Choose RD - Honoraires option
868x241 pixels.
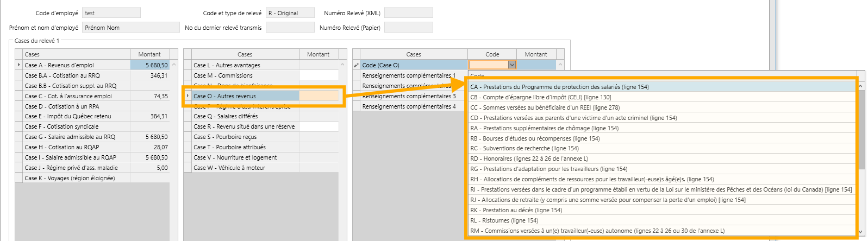[x=663, y=158]
